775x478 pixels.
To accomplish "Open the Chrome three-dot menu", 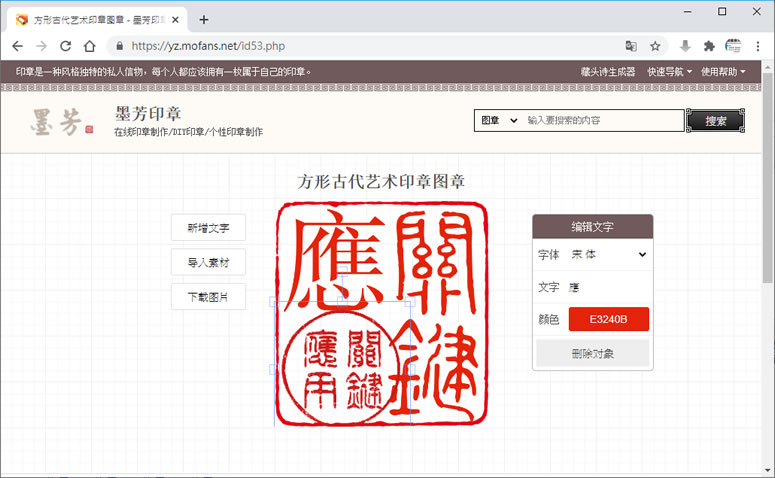I will [x=758, y=46].
